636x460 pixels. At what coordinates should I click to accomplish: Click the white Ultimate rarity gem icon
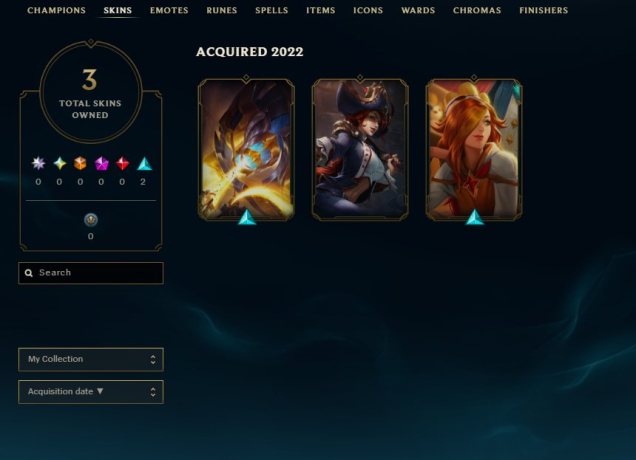(39, 163)
